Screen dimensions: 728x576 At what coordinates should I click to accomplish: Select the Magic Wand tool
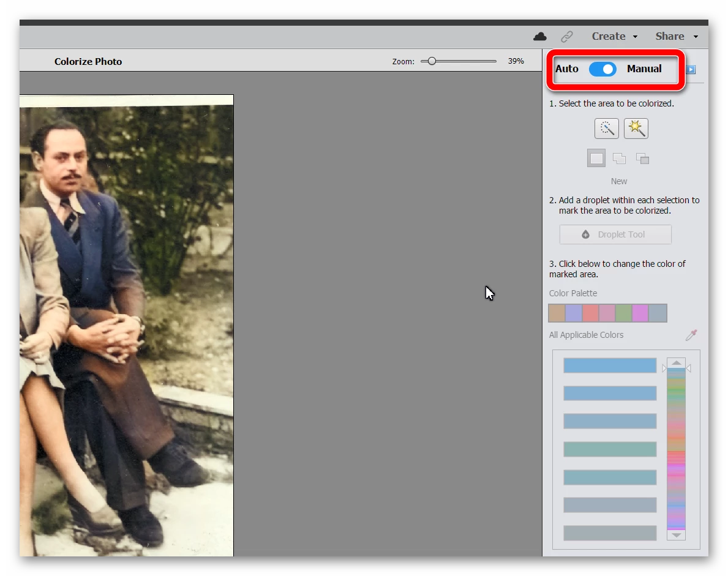pos(636,129)
